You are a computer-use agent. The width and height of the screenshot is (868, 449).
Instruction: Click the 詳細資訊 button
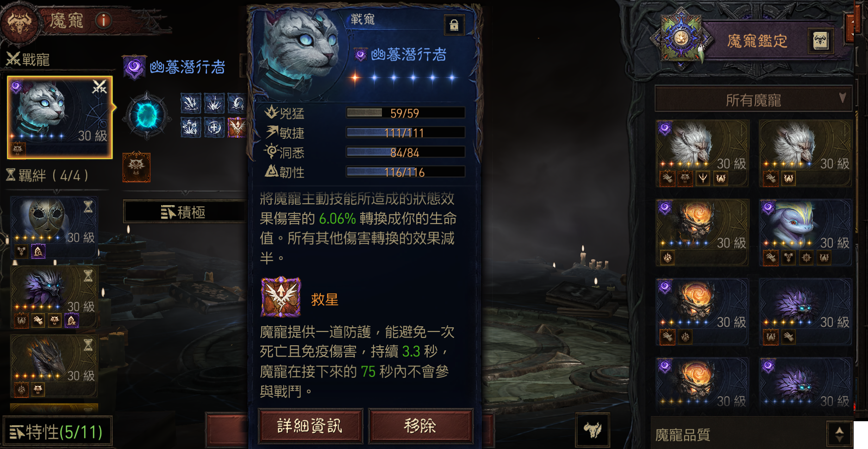[x=310, y=425]
